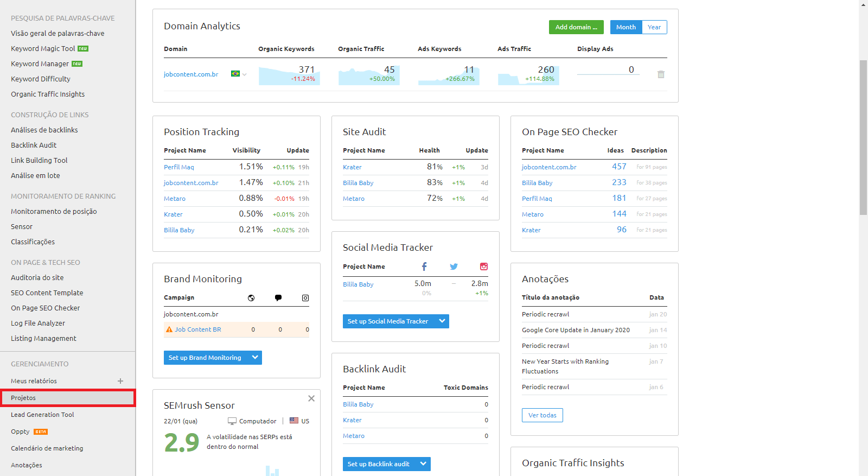Open jobcontent.com.br link in Domain Analytics
The image size is (868, 476).
[191, 74]
